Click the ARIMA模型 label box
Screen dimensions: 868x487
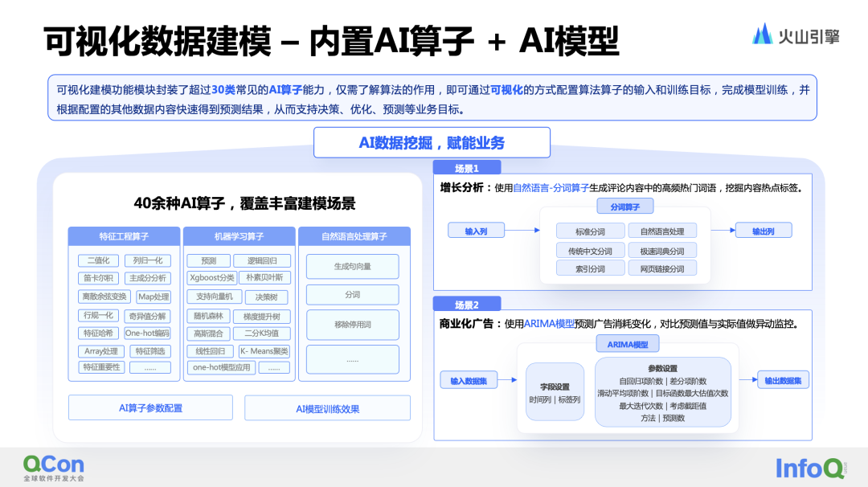pyautogui.click(x=628, y=344)
